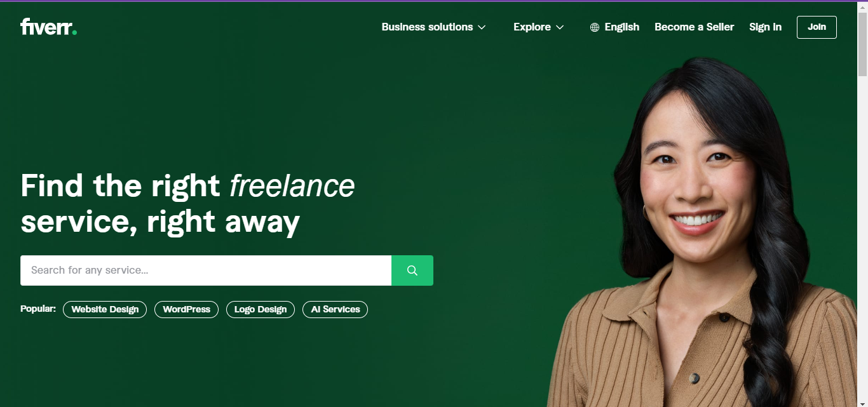Open the English language selector
The width and height of the screenshot is (868, 407).
[614, 27]
